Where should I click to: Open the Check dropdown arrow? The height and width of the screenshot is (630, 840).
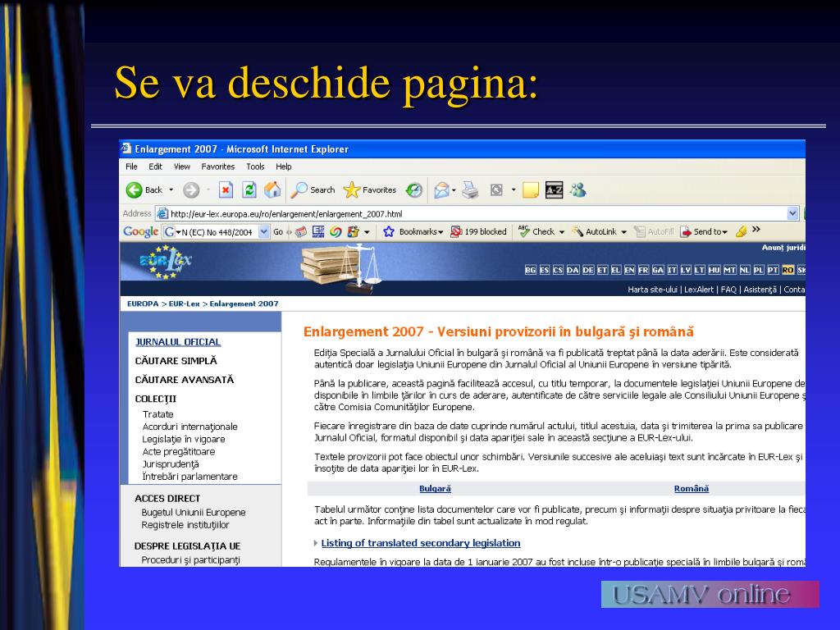562,232
